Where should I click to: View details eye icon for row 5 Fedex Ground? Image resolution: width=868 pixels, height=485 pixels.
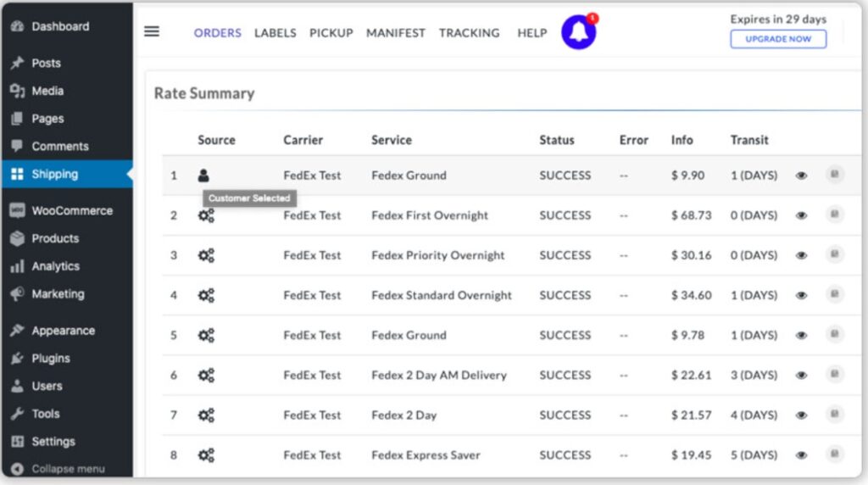[801, 335]
